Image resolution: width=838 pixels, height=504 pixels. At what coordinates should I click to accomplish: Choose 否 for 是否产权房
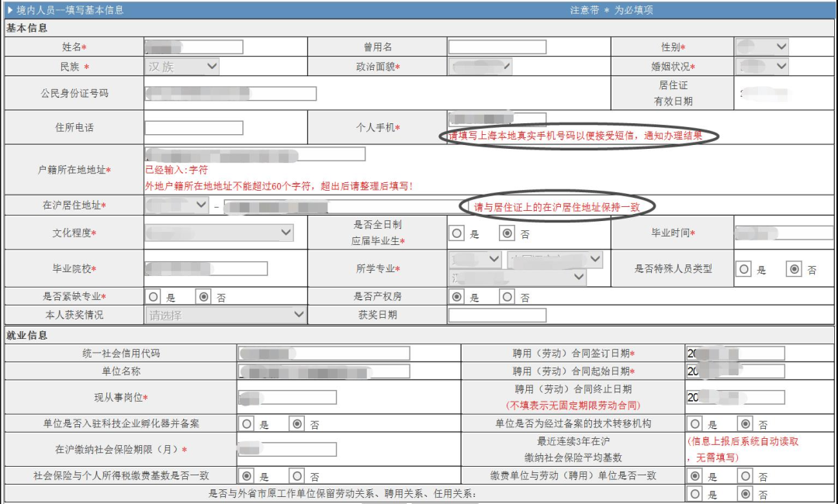507,296
